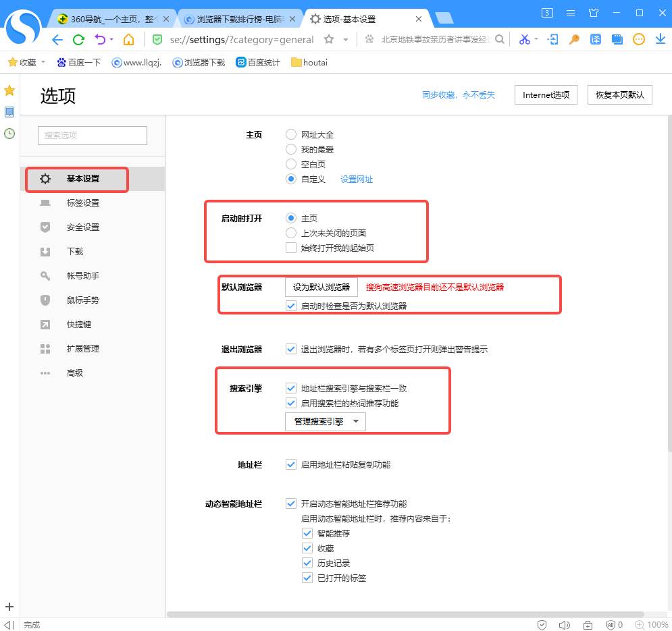The image size is (672, 631).
Task: Click the tab count box showing 3
Action: click(x=547, y=13)
